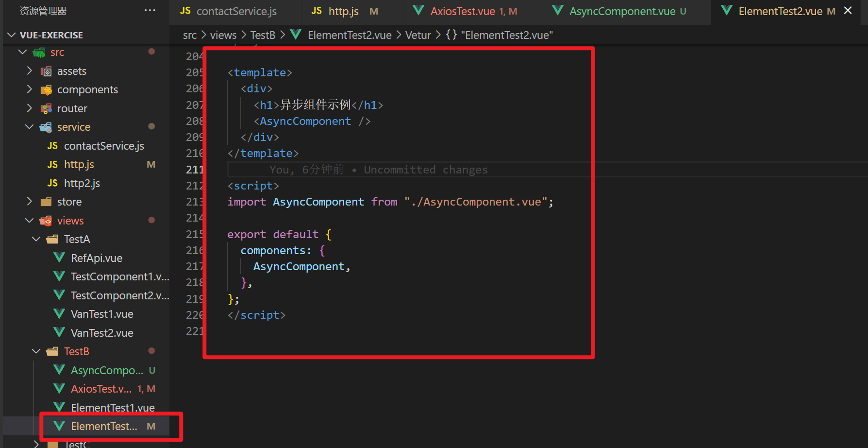This screenshot has height=448, width=868.
Task: Click the "export default" code line
Action: click(x=279, y=234)
